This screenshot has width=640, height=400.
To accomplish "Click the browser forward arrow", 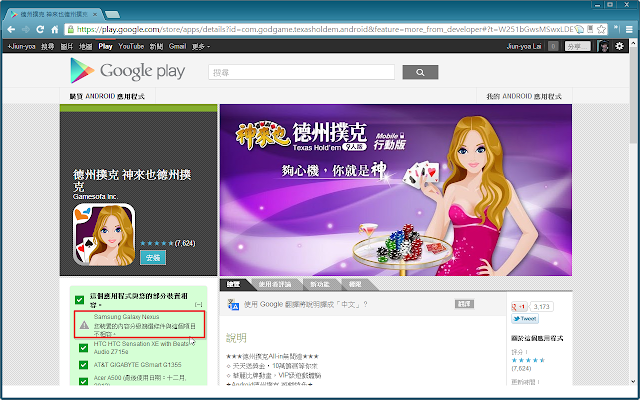I will 26,29.
